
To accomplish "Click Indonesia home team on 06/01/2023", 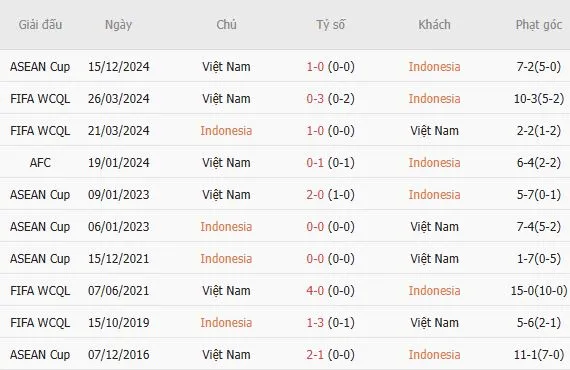I will point(226,226).
